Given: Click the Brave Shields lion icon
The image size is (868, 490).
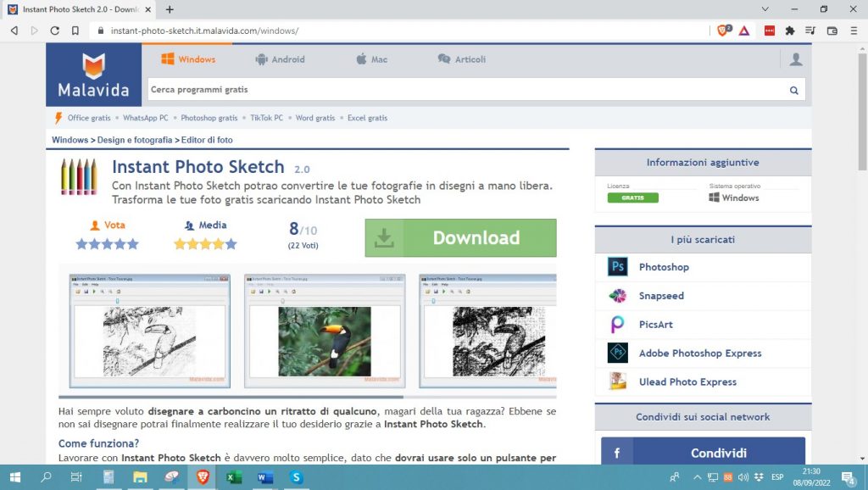Looking at the screenshot, I should click(x=723, y=31).
